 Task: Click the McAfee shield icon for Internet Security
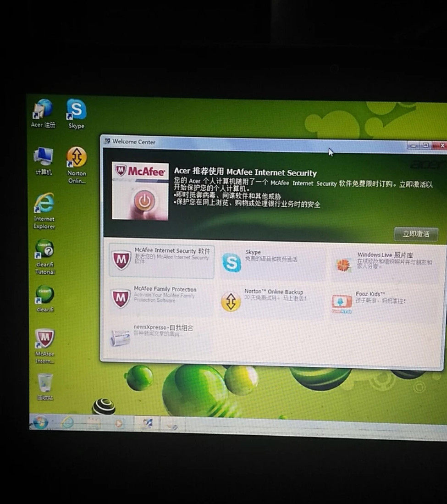pyautogui.click(x=121, y=260)
